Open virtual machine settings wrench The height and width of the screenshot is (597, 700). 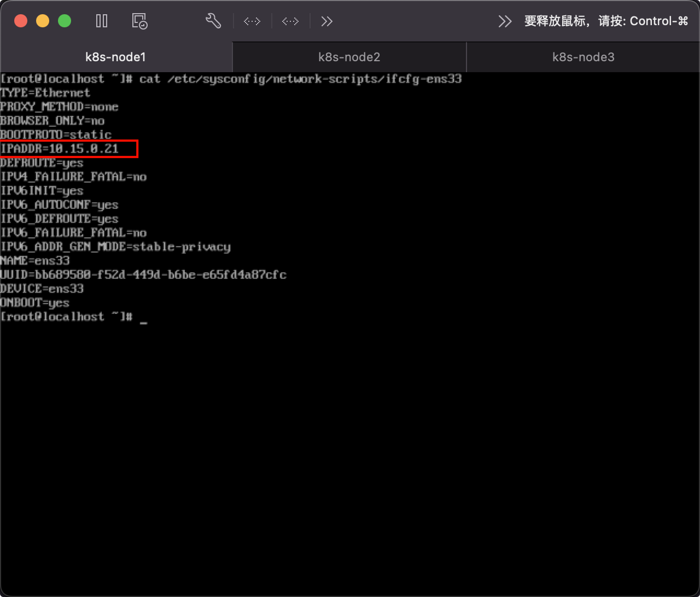(x=213, y=21)
